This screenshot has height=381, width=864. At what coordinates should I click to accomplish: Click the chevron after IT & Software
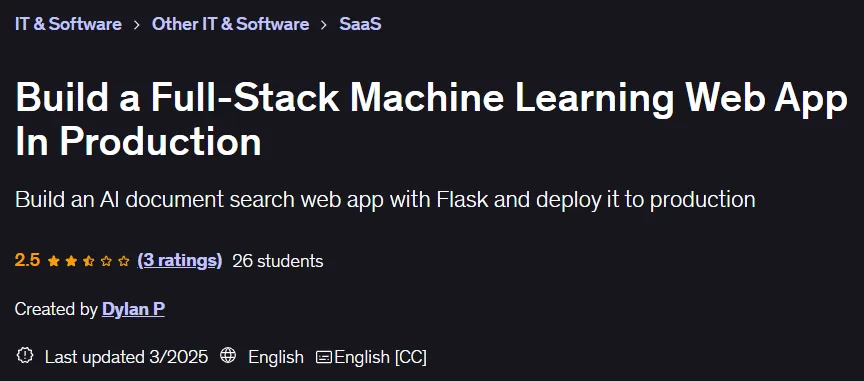click(x=137, y=25)
